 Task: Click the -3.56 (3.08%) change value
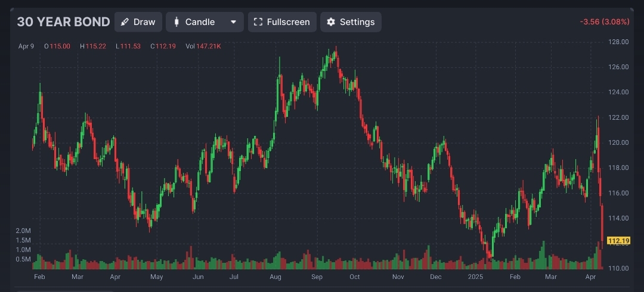click(x=605, y=22)
